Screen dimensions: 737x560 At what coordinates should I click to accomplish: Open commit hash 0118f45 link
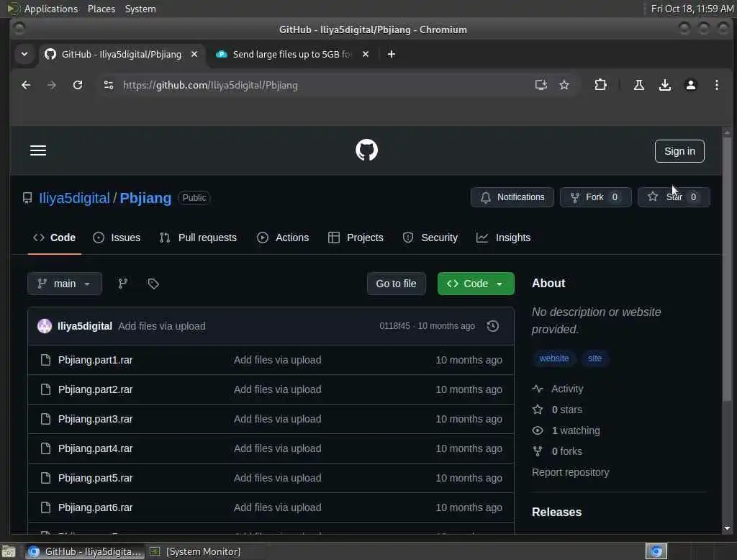click(x=394, y=326)
